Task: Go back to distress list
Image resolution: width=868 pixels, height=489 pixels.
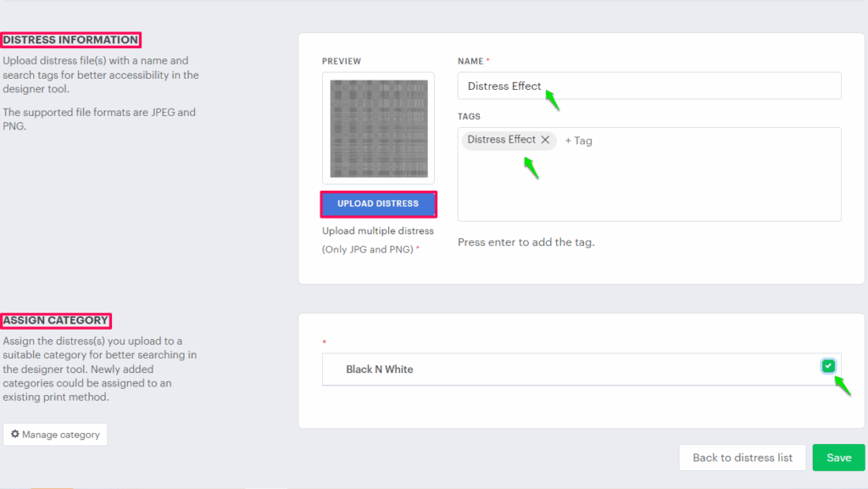Action: tap(743, 458)
